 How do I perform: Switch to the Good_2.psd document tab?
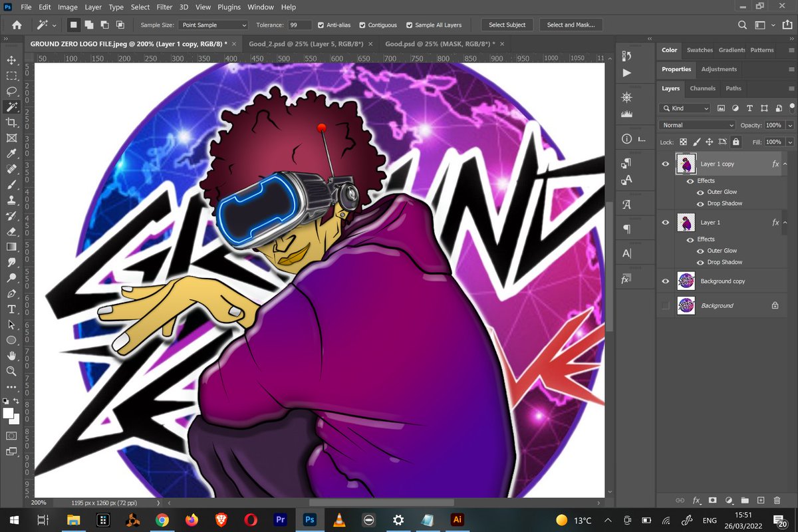click(x=306, y=43)
